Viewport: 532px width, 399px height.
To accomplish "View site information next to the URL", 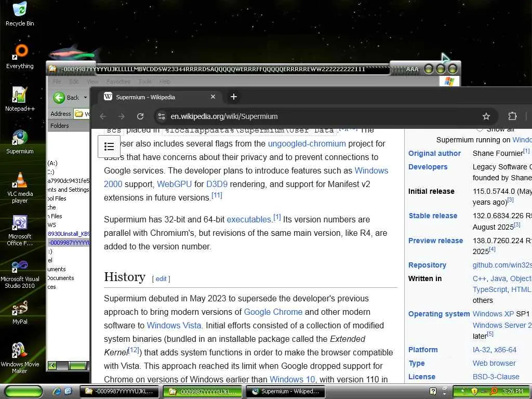I will [x=162, y=116].
